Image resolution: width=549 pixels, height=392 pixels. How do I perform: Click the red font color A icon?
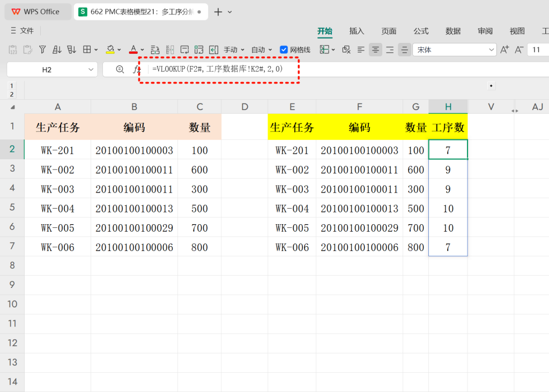pyautogui.click(x=133, y=50)
